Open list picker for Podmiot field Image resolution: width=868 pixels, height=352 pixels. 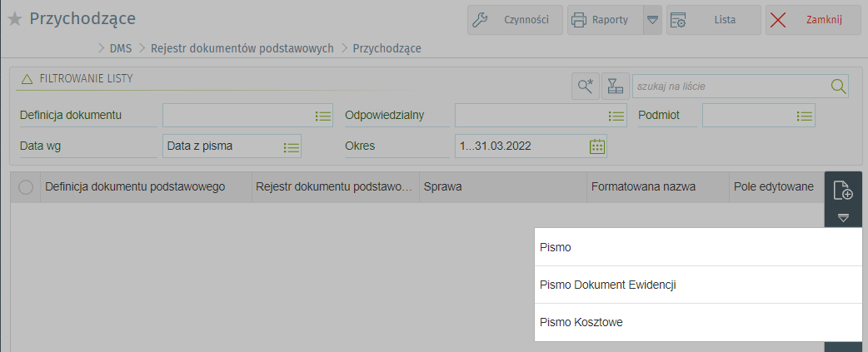click(x=805, y=116)
